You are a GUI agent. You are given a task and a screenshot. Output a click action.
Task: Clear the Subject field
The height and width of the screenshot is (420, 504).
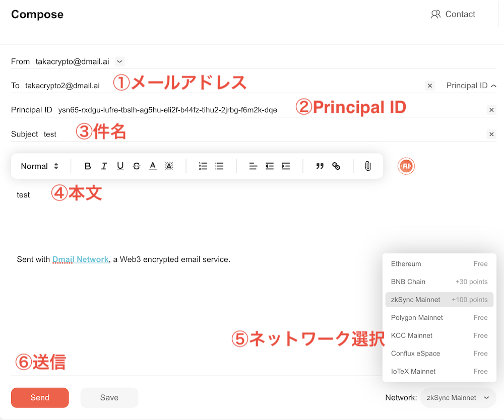491,134
